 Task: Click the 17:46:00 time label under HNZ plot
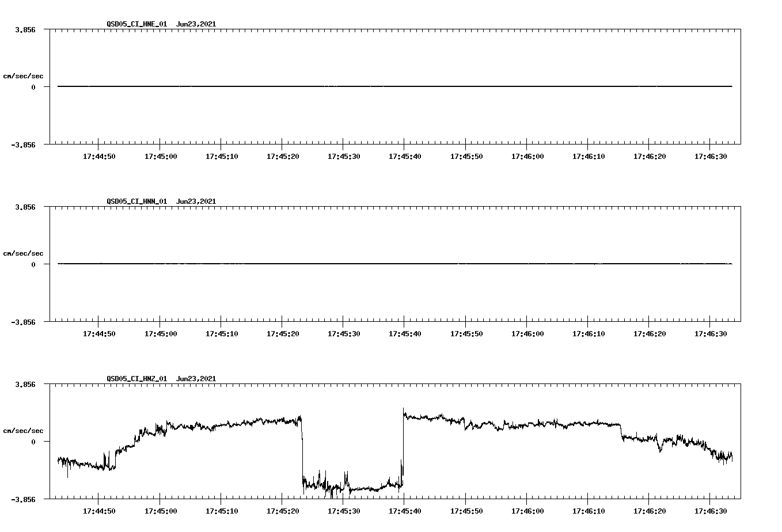tap(527, 511)
